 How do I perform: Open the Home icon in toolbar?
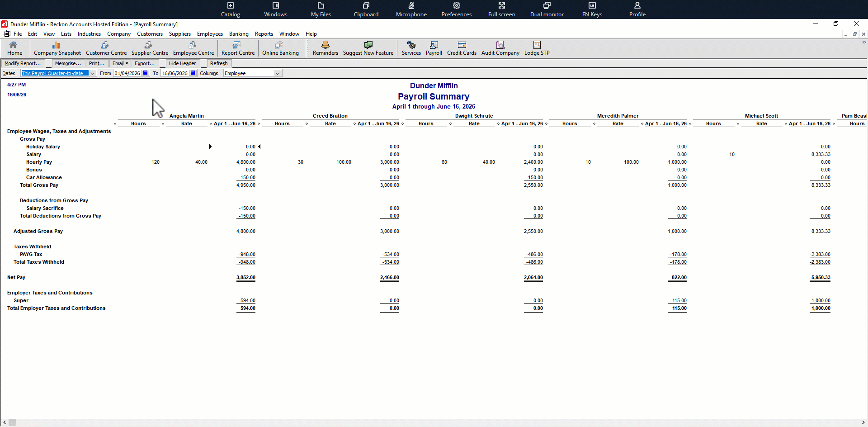pyautogui.click(x=14, y=48)
